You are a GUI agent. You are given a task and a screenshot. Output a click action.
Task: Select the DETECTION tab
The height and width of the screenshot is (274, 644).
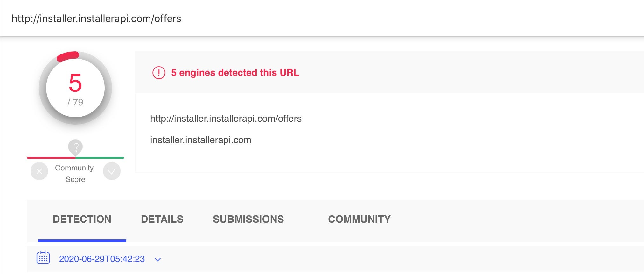82,219
